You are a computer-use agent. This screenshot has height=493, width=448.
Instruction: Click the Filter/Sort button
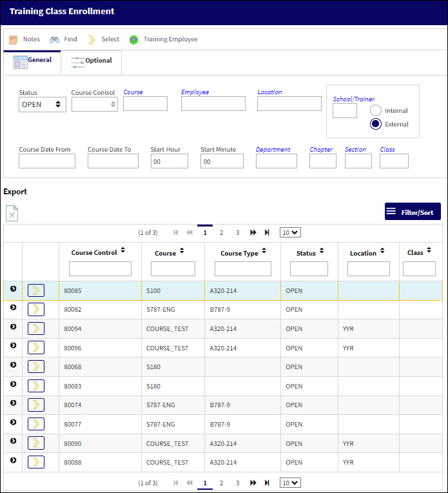point(413,211)
